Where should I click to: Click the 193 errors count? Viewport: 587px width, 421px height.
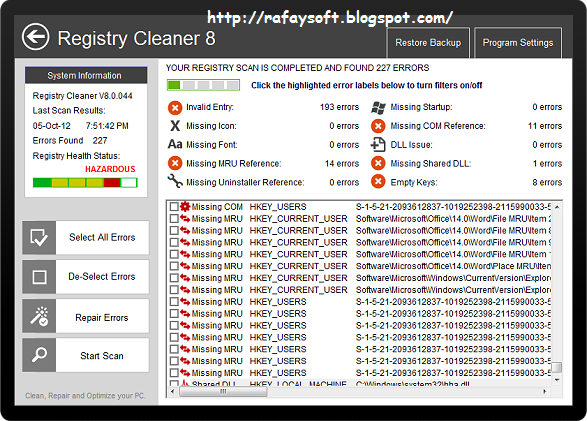[x=339, y=107]
